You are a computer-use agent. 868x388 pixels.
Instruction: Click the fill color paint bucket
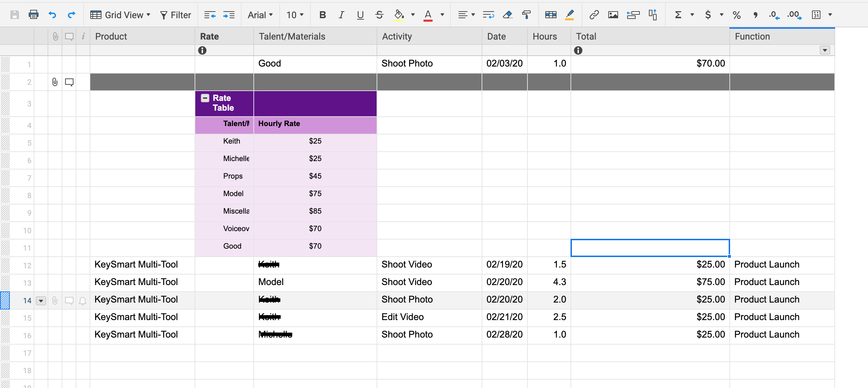(x=399, y=15)
